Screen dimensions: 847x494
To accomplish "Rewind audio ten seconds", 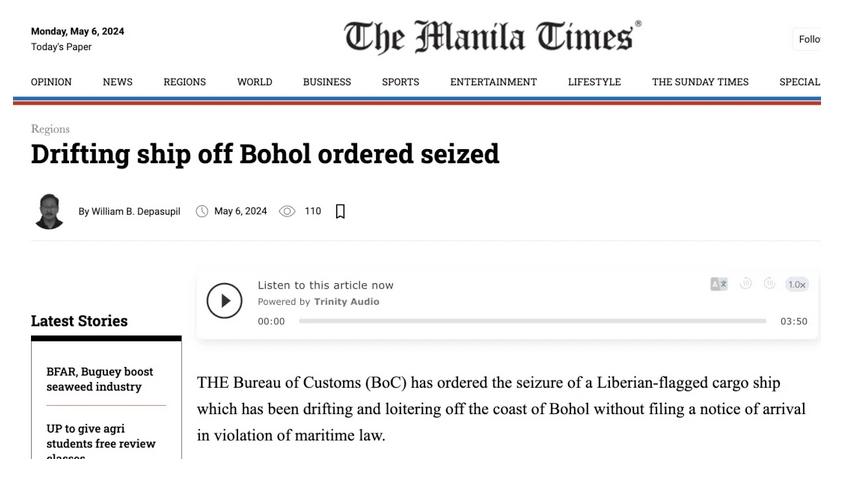I will [745, 283].
